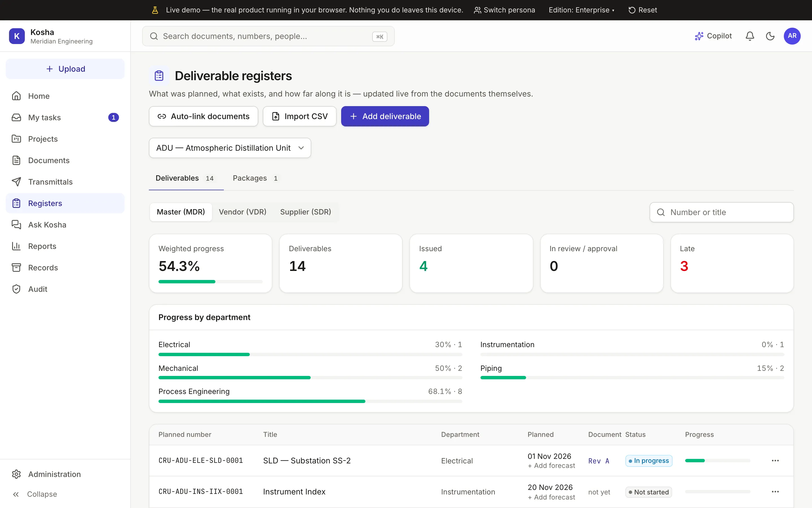Focus the global search documents field
812x508 pixels.
click(268, 36)
